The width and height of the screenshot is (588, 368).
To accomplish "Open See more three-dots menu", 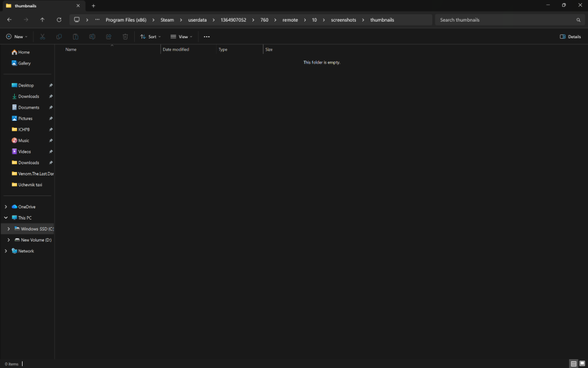I will click(x=206, y=37).
